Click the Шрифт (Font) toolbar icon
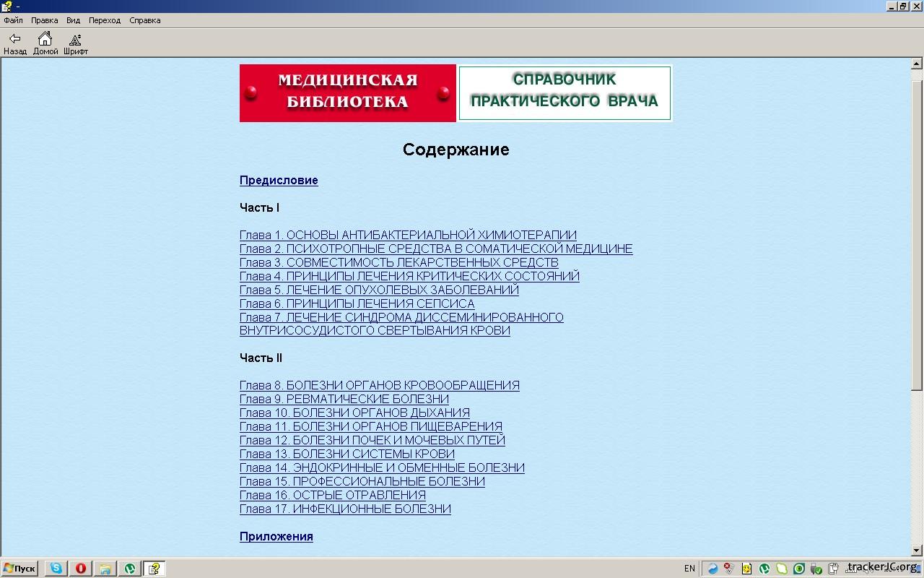Screen dimensions: 924x578 coord(75,43)
